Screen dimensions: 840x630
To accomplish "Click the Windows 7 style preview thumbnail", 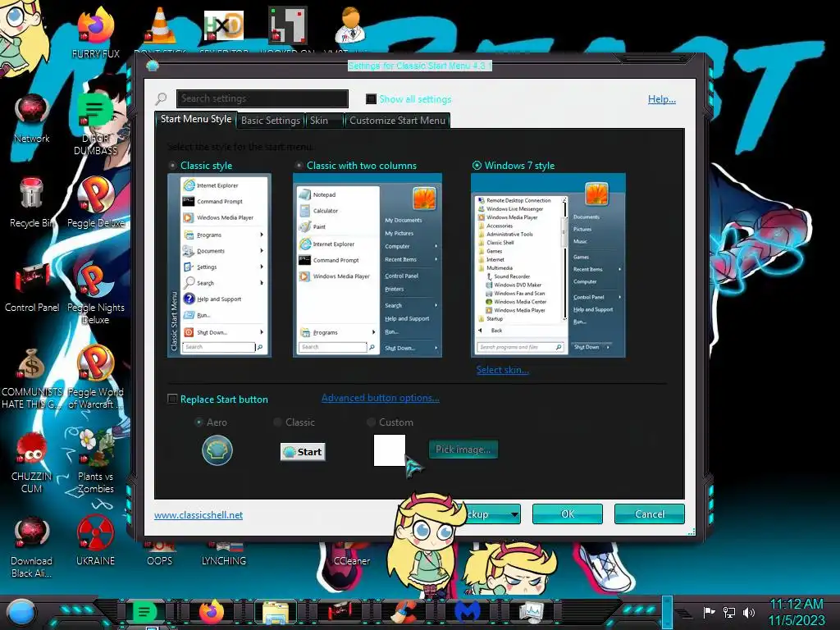I will [548, 265].
